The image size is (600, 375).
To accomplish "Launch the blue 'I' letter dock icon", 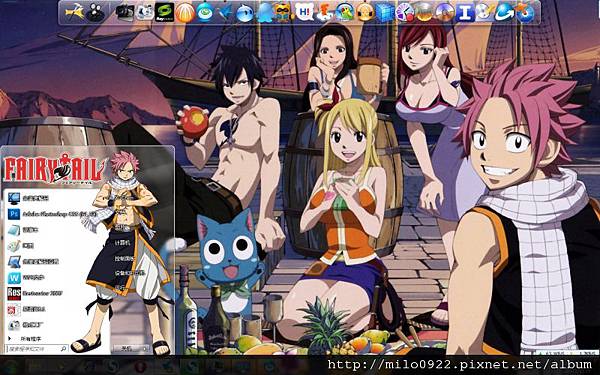I will click(x=465, y=13).
